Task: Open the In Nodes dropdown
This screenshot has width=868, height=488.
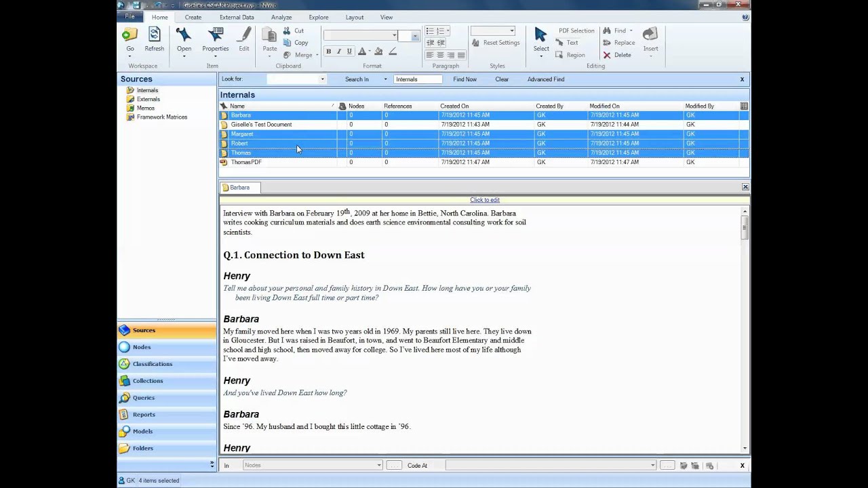Action: tap(379, 466)
